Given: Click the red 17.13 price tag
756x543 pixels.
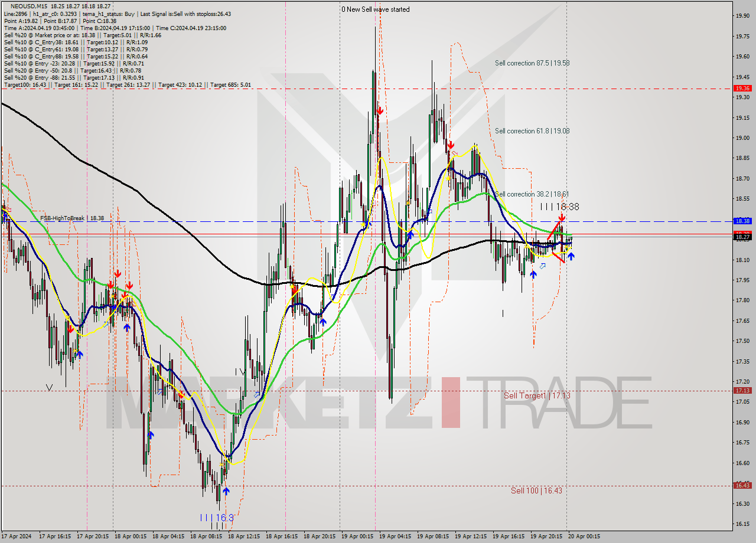Looking at the screenshot, I should point(742,390).
